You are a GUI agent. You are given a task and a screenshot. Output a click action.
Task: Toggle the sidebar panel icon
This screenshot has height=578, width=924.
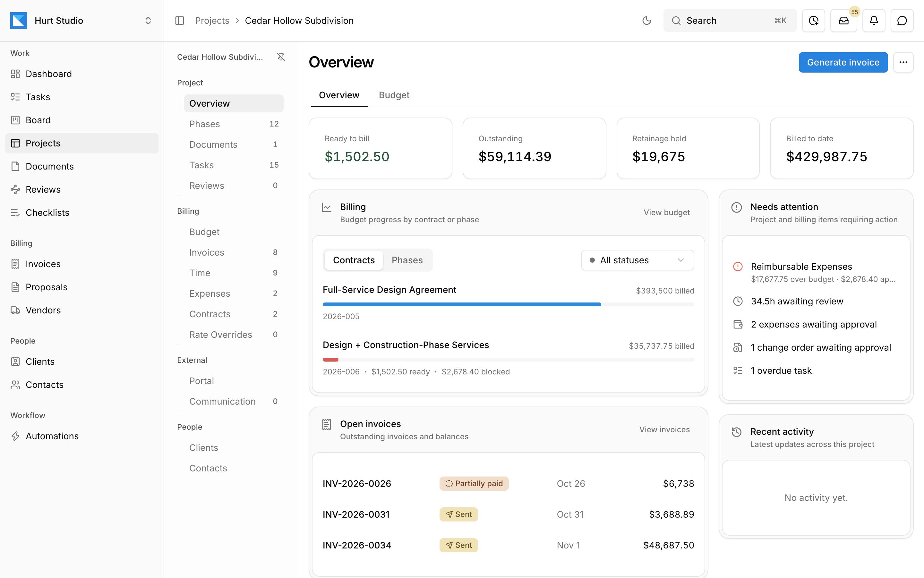(x=179, y=21)
